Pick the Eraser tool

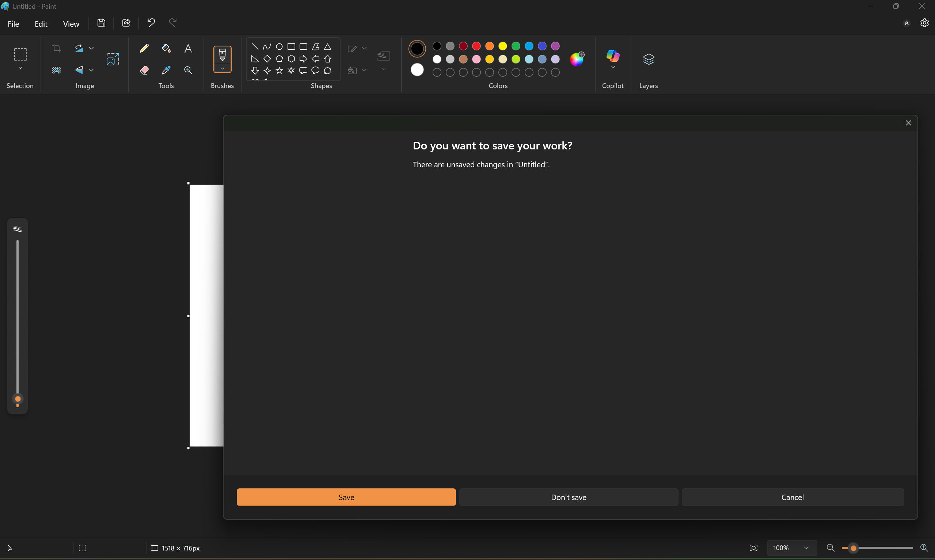point(144,70)
